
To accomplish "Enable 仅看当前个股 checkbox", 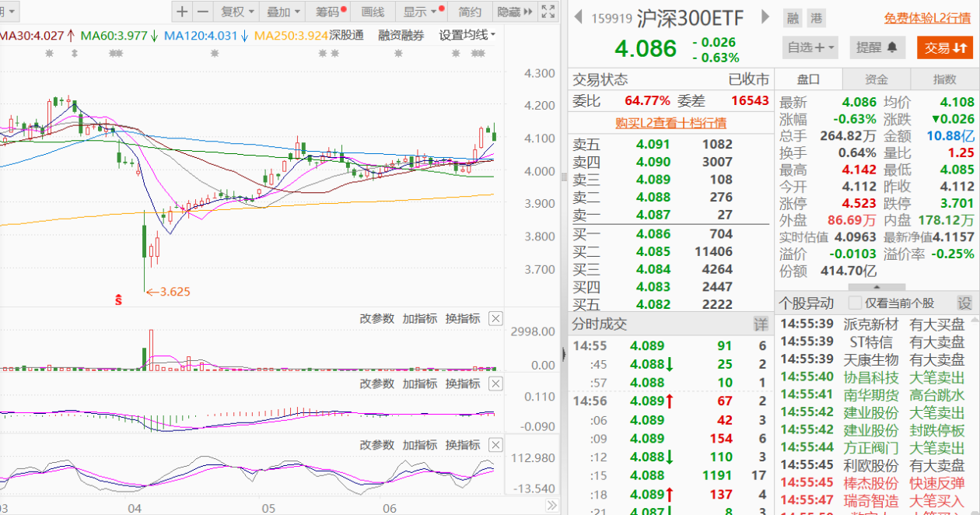I will (856, 303).
